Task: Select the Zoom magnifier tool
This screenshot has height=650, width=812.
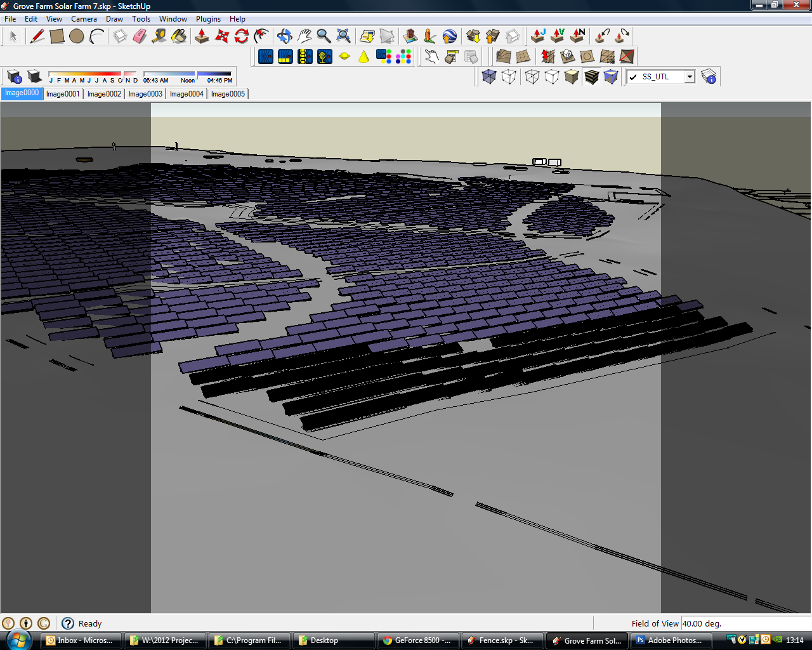Action: 324,36
